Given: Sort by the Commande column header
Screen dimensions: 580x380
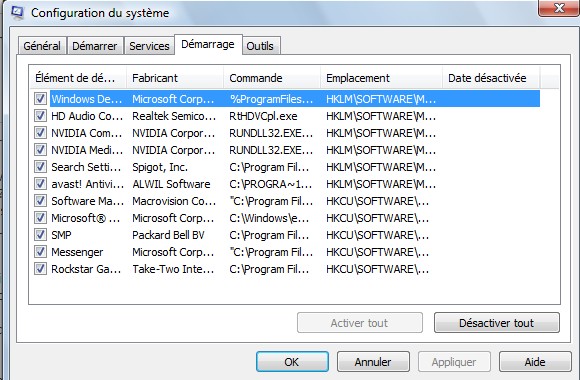Looking at the screenshot, I should pyautogui.click(x=272, y=78).
